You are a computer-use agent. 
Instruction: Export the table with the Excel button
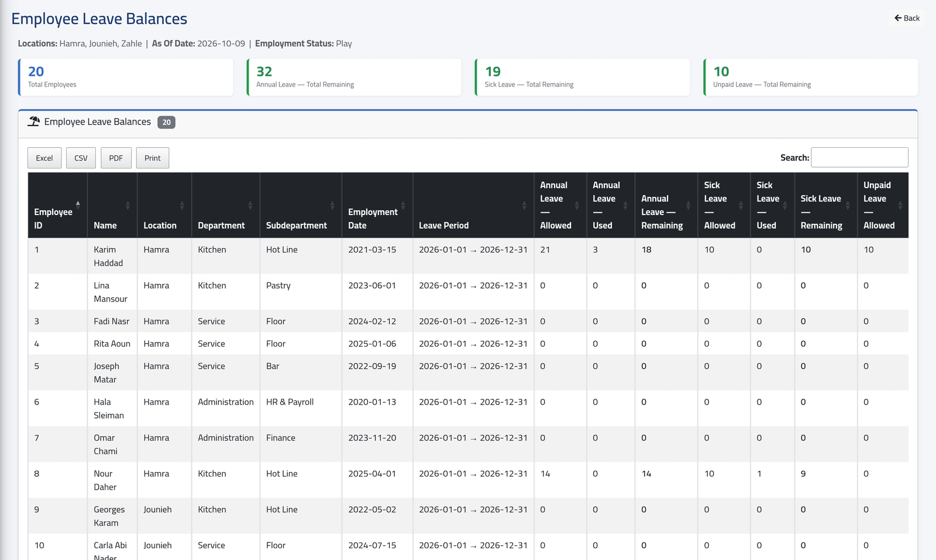pyautogui.click(x=44, y=158)
